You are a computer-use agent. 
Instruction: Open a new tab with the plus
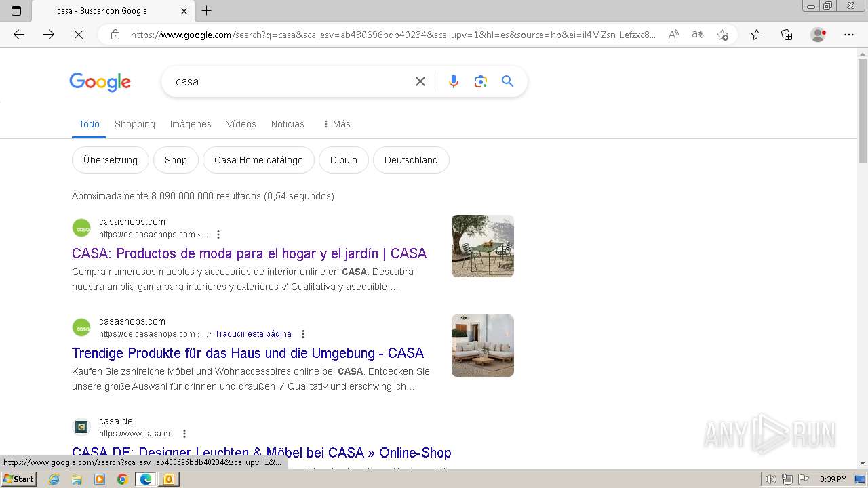[x=207, y=11]
